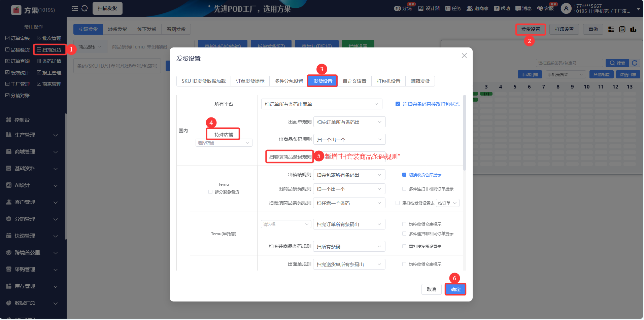Uncheck Temu 切换收货仓库提示 checkbox
Viewport: 644px width, 320px height.
(404, 175)
